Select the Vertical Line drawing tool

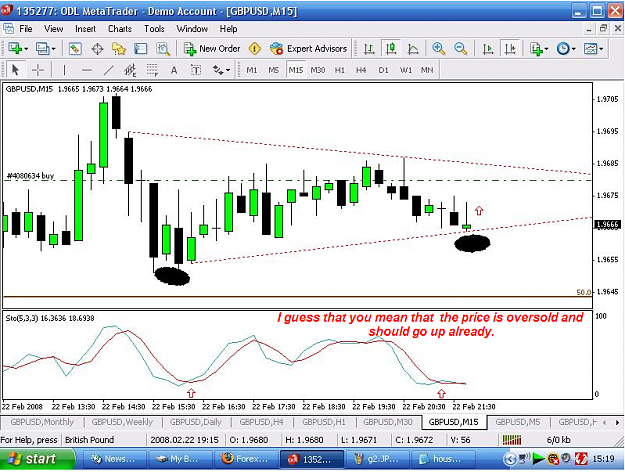point(64,70)
